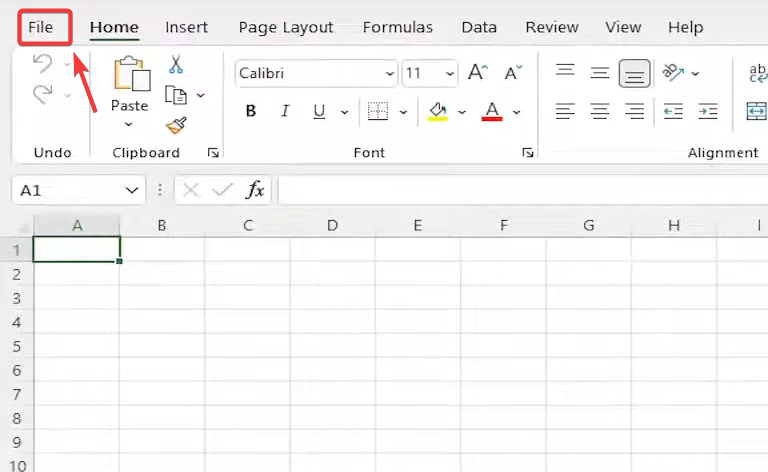Open the File tab
This screenshot has height=472, width=768.
click(x=41, y=27)
